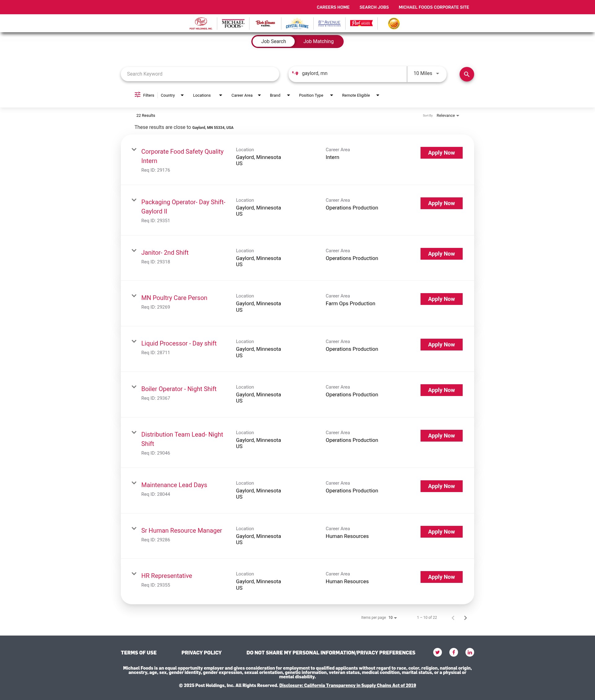Image resolution: width=595 pixels, height=700 pixels.
Task: Open Packaging Operator Day Shift job title
Action: pos(183,207)
